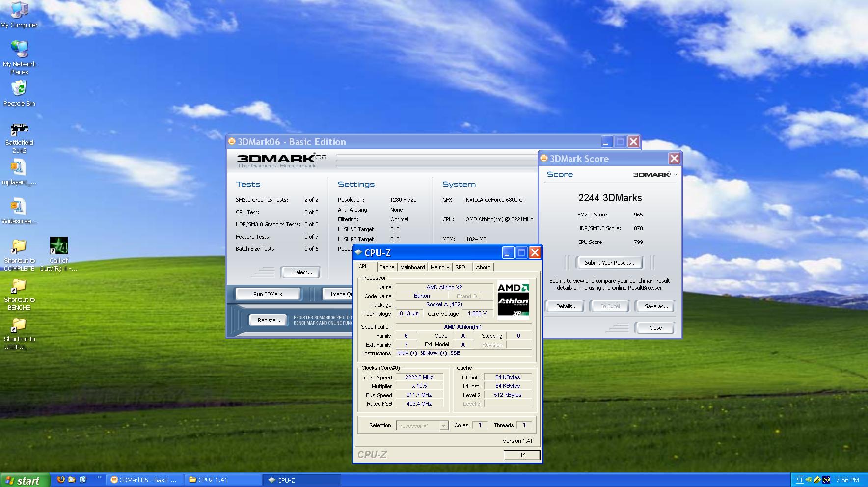Click the Package value Socket A (462)
868x487 pixels.
pos(444,305)
